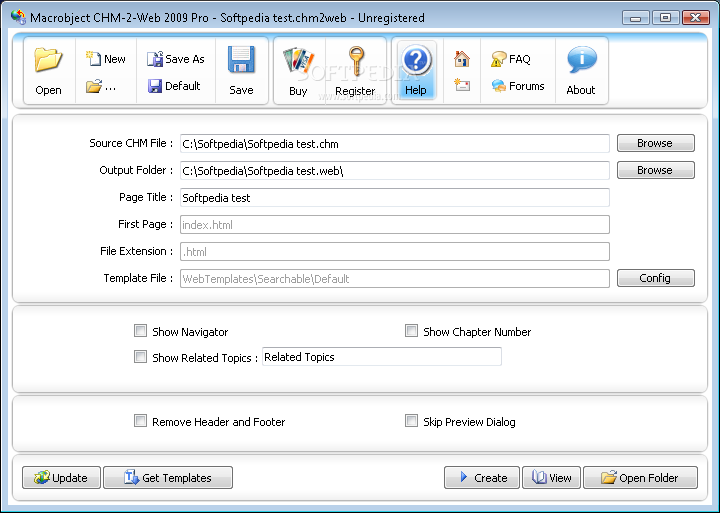Minimize the CHM-2-Web window
720x513 pixels.
[636, 17]
